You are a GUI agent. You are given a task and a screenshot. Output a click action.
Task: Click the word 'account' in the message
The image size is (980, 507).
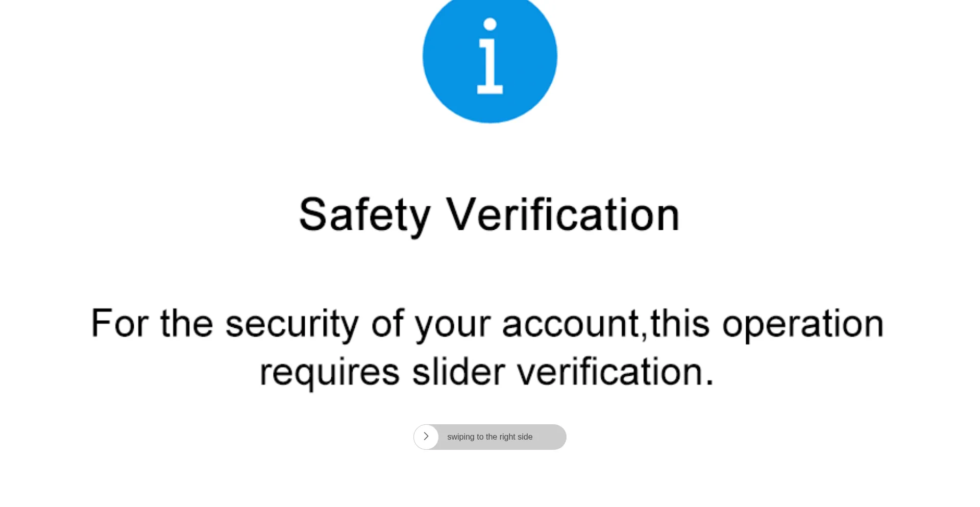571,324
